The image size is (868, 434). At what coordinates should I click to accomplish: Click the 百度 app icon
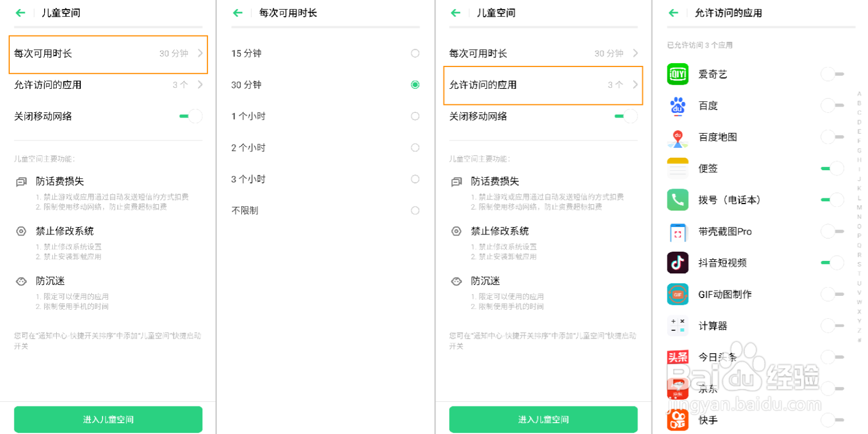point(678,105)
